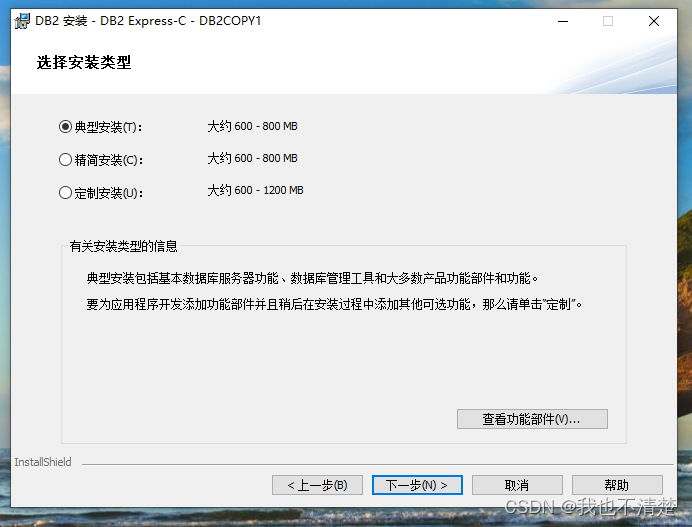
Task: Open 查看功能部件(V)... feature list
Action: coord(532,419)
